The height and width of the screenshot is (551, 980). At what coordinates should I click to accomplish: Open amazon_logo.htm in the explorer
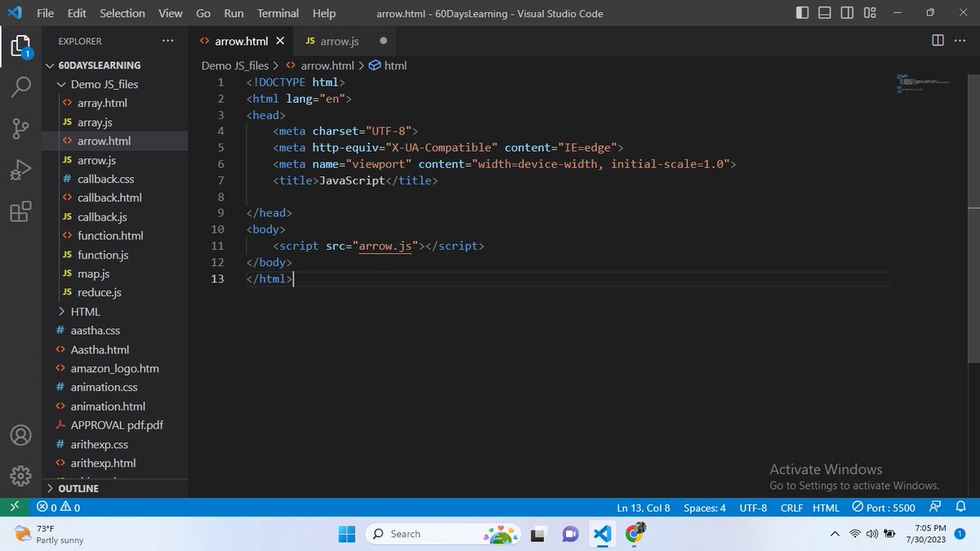tap(114, 368)
